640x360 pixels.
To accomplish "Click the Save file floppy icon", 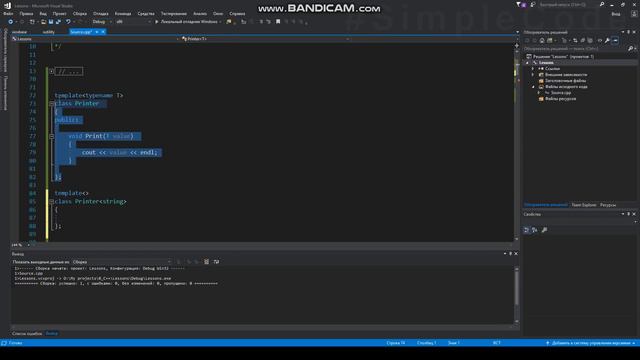I will pos(51,22).
